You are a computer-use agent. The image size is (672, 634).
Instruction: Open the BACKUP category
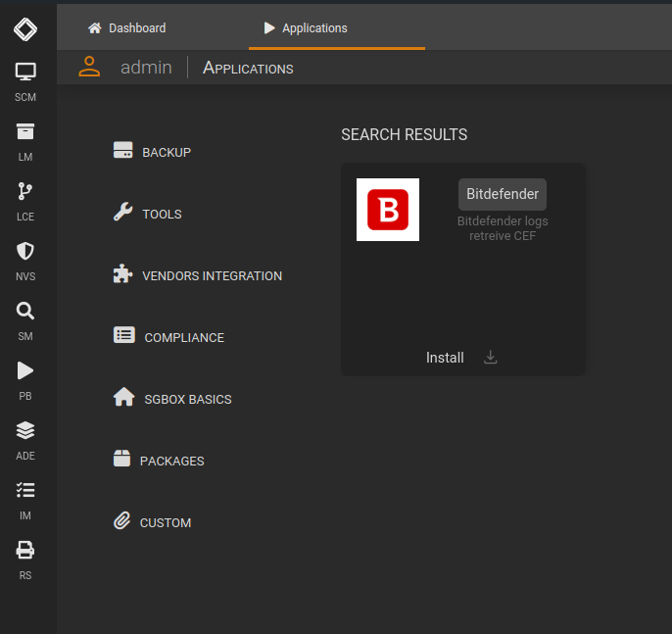pos(152,152)
